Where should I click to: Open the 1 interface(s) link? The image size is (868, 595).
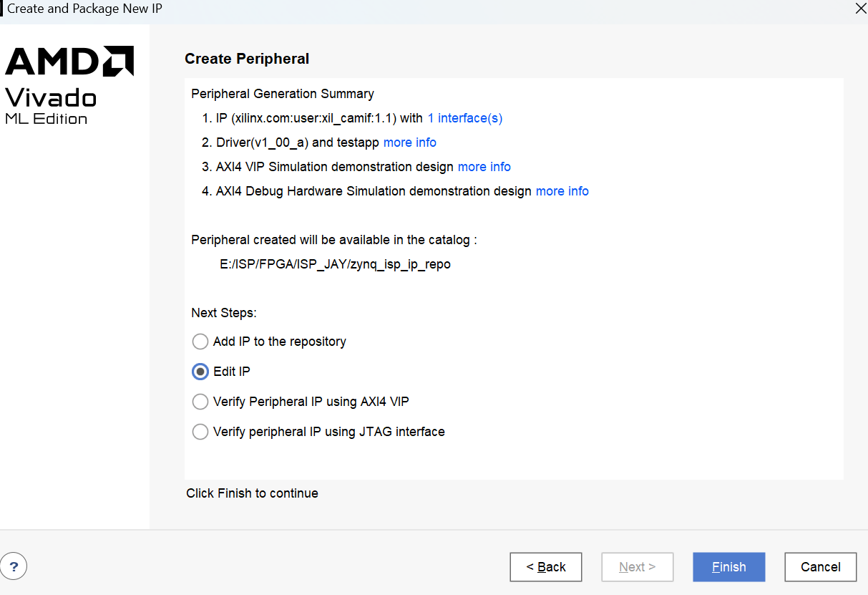(x=465, y=118)
